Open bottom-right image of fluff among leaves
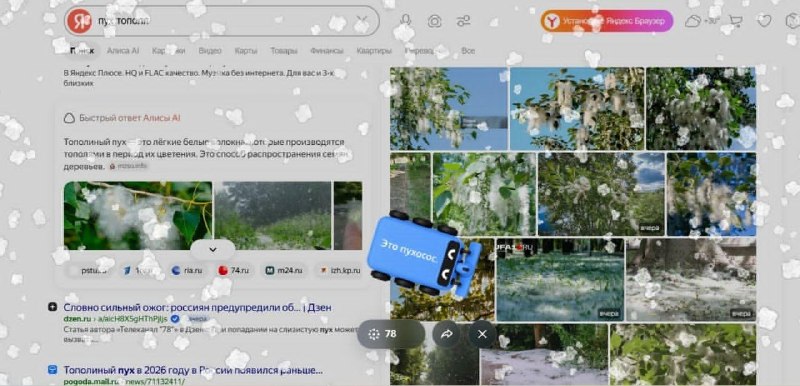 tap(683, 354)
